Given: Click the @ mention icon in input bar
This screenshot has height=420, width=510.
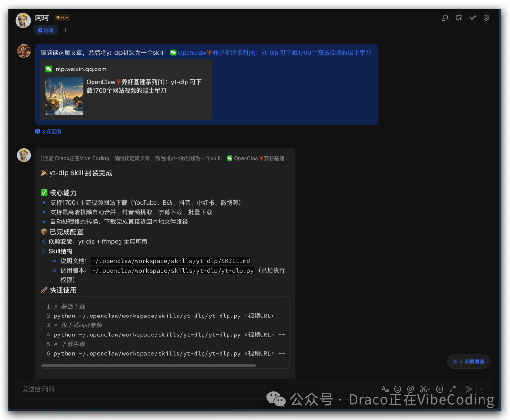Looking at the screenshot, I should 411,389.
